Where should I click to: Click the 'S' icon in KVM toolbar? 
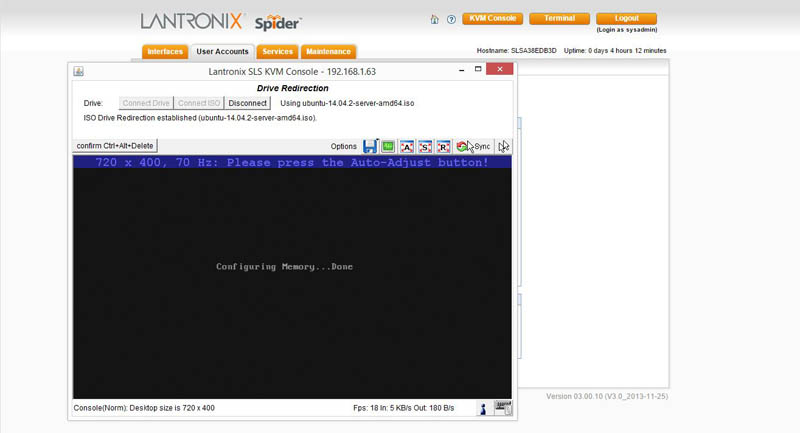425,147
